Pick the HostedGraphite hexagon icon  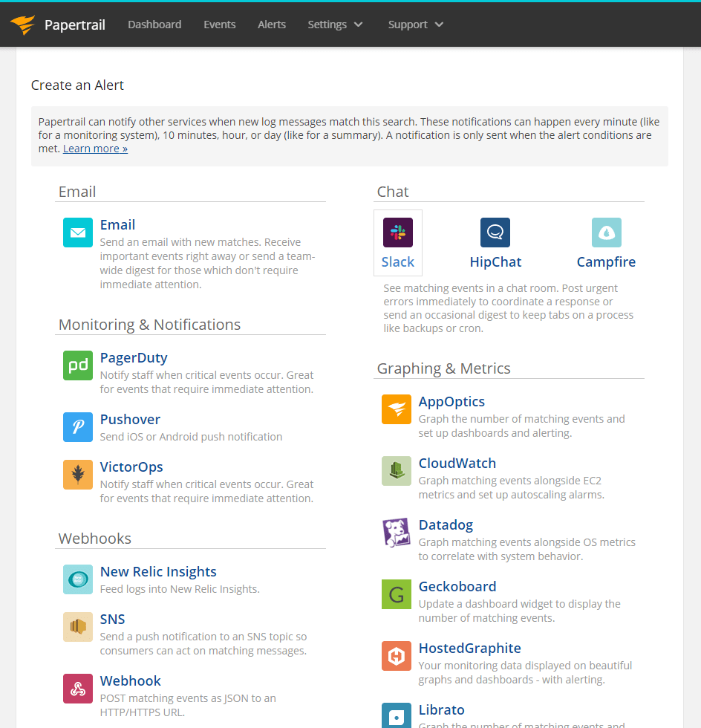coord(397,655)
